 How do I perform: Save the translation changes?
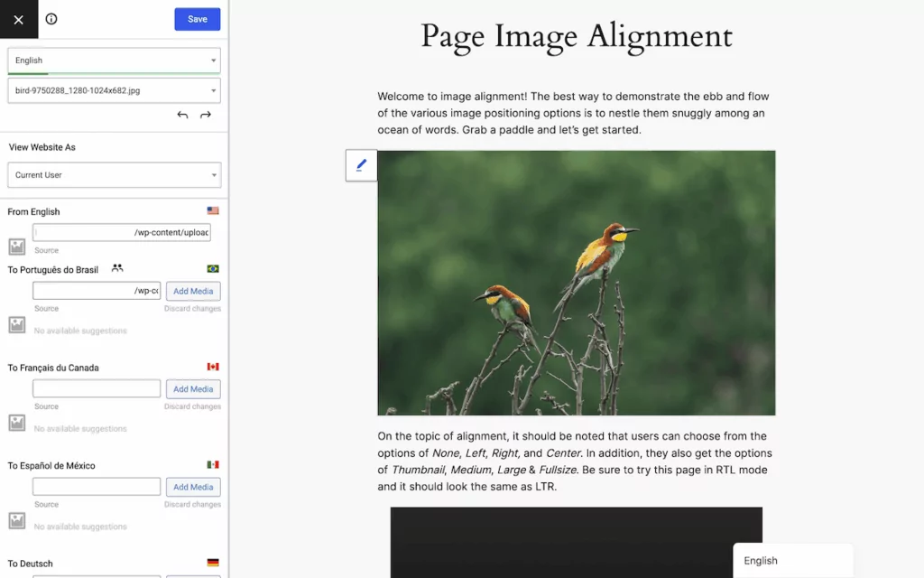pos(198,19)
